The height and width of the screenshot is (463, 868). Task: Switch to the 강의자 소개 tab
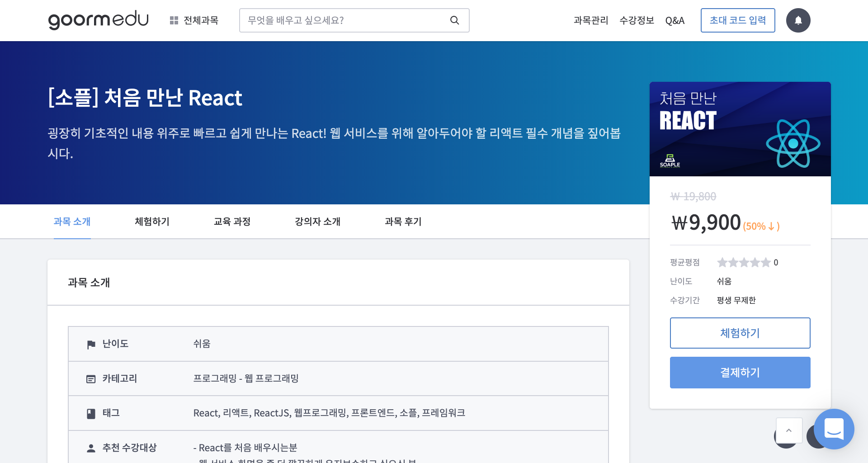(x=317, y=222)
